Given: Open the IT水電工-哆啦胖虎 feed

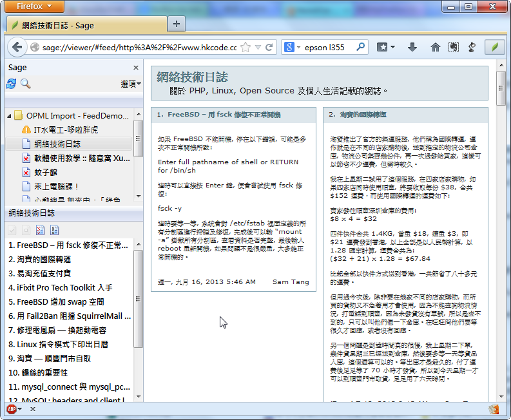Looking at the screenshot, I should click(66, 129).
